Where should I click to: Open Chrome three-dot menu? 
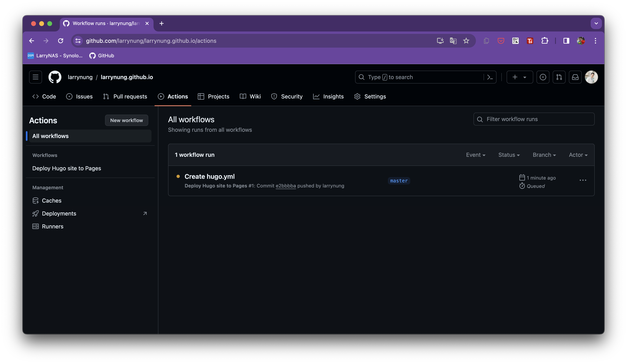coord(595,41)
